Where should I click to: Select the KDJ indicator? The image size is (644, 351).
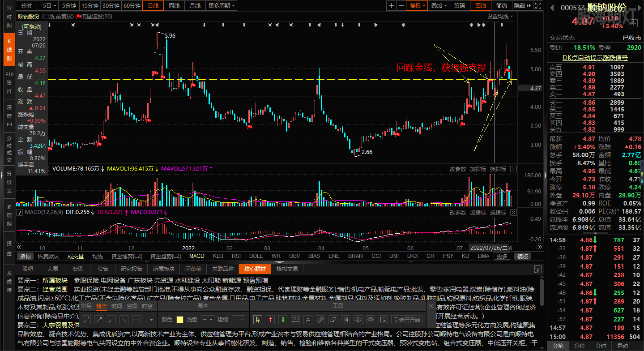[x=218, y=256]
